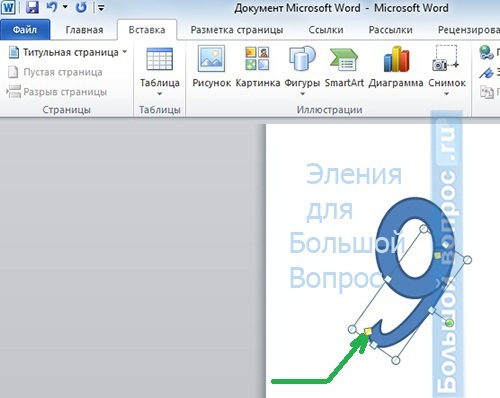Click the Рисунок picture icon
Viewport: 500px width, 398px height.
pos(211,59)
